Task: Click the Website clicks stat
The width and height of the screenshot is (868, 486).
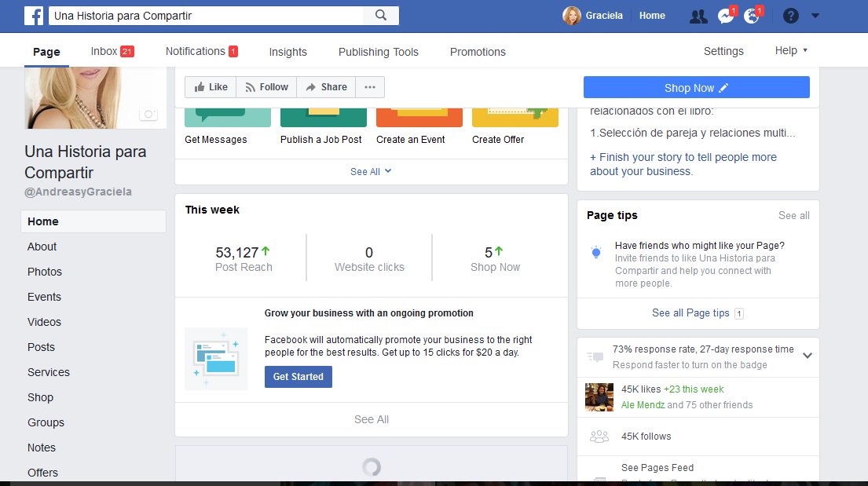Action: pyautogui.click(x=369, y=259)
